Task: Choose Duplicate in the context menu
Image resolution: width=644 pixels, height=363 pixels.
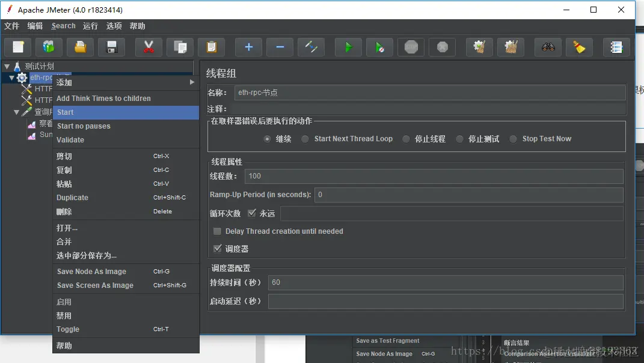Action: pos(126,198)
